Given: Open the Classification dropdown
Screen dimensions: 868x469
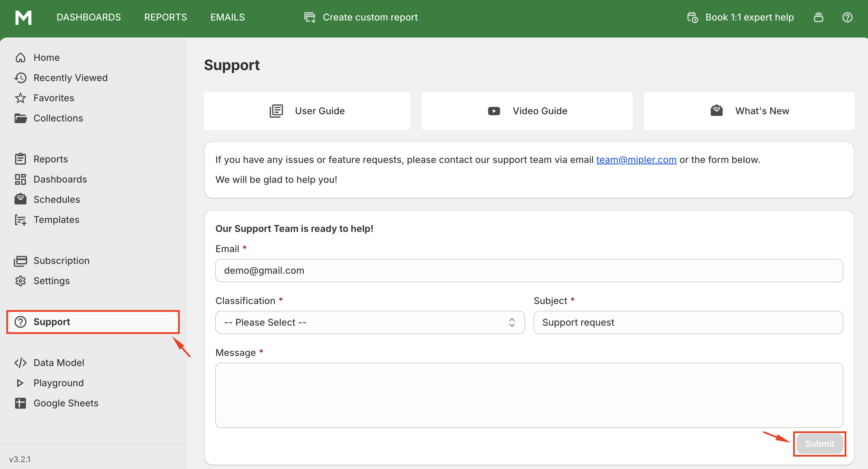Looking at the screenshot, I should click(370, 322).
